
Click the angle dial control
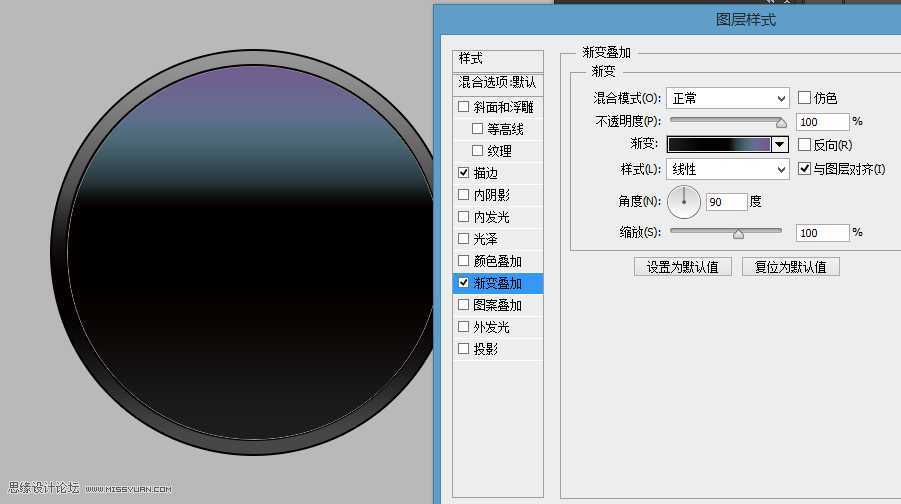[x=684, y=201]
